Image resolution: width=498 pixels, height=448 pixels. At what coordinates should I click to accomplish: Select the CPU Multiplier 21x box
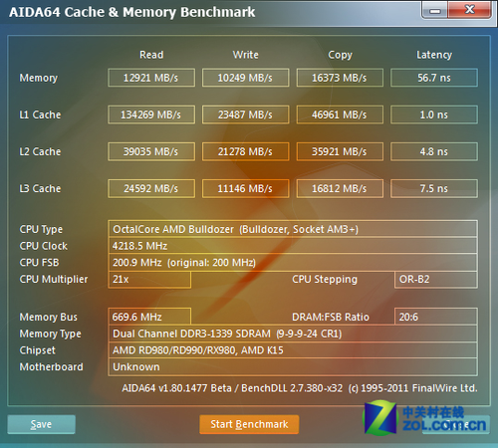click(149, 280)
